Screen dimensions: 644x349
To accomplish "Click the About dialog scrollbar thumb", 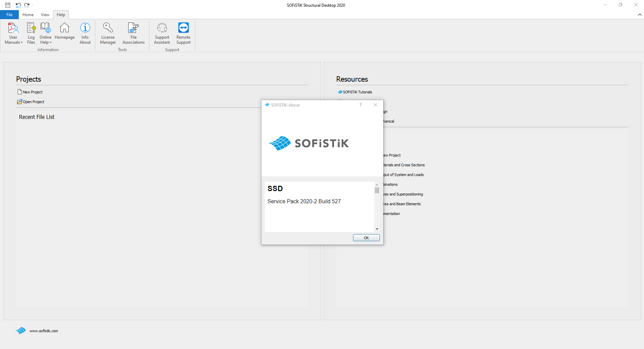I will pos(377,190).
